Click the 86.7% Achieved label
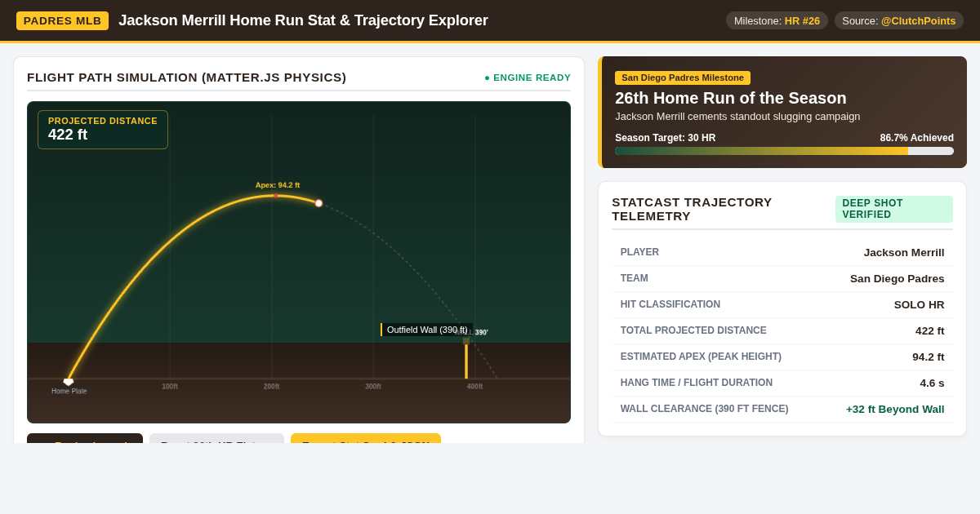 (x=917, y=138)
